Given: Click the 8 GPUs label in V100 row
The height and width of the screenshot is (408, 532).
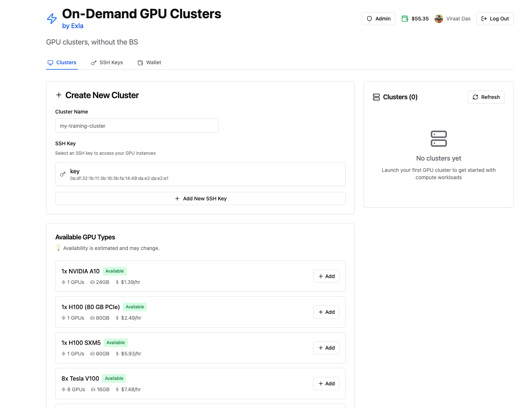Looking at the screenshot, I should (x=76, y=389).
